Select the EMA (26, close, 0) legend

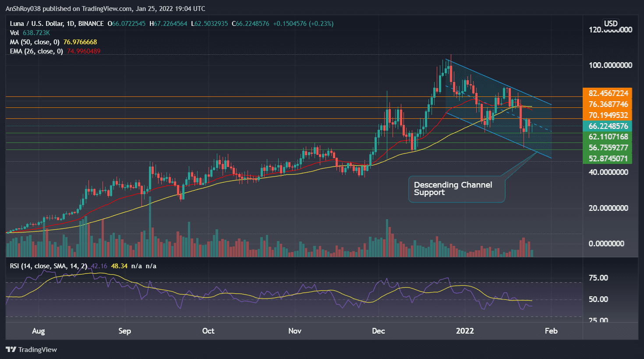pyautogui.click(x=36, y=51)
